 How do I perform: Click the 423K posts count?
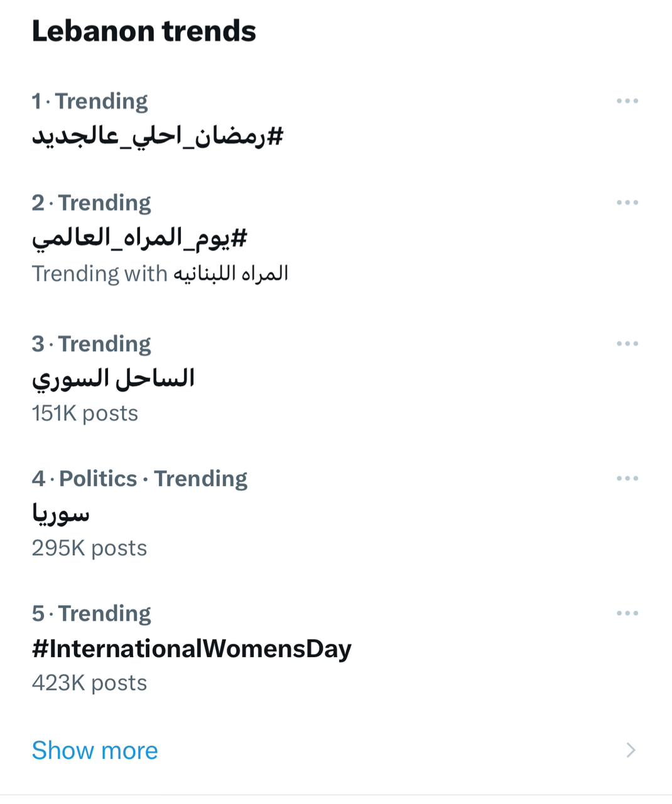click(x=89, y=683)
